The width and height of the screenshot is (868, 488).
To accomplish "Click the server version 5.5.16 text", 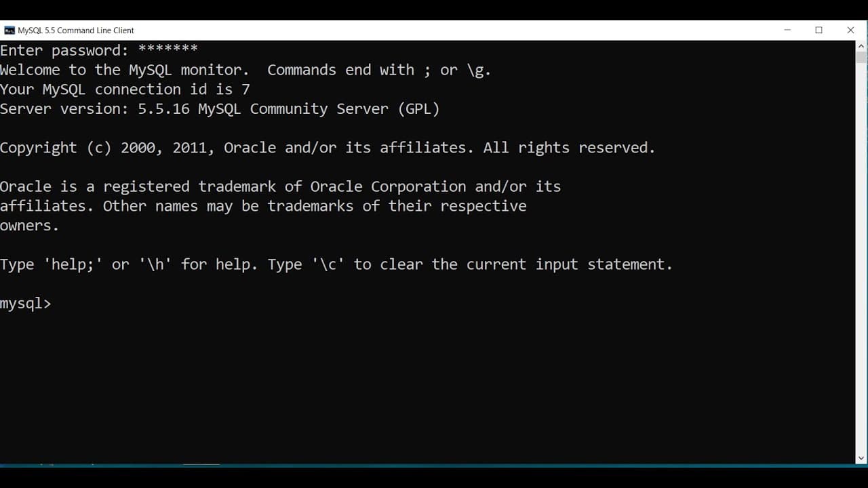I will (x=163, y=109).
